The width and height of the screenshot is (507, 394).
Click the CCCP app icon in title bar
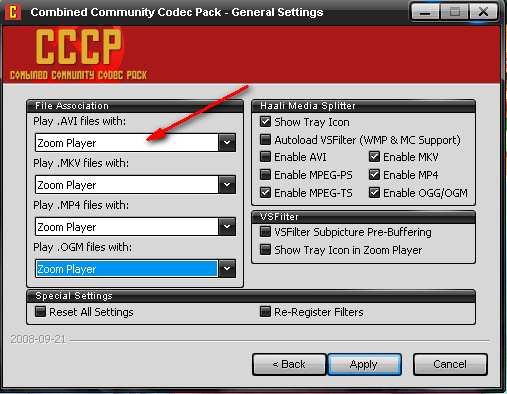[13, 12]
